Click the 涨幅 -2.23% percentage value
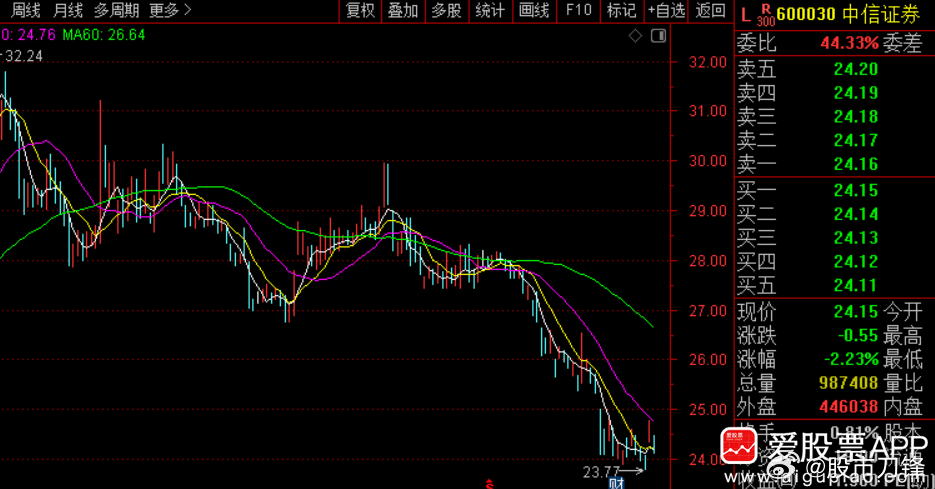This screenshot has height=489, width=935. (852, 360)
